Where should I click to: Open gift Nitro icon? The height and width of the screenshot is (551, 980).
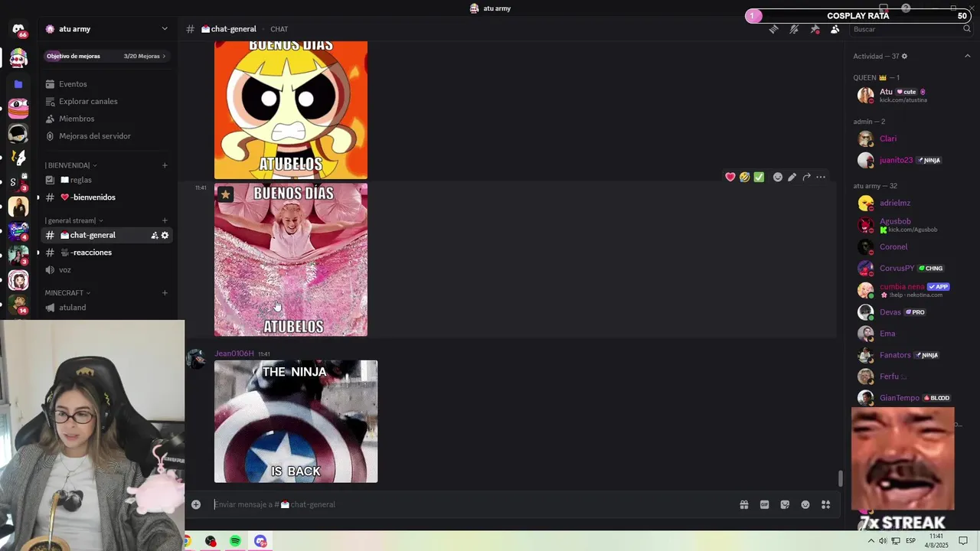click(x=743, y=504)
